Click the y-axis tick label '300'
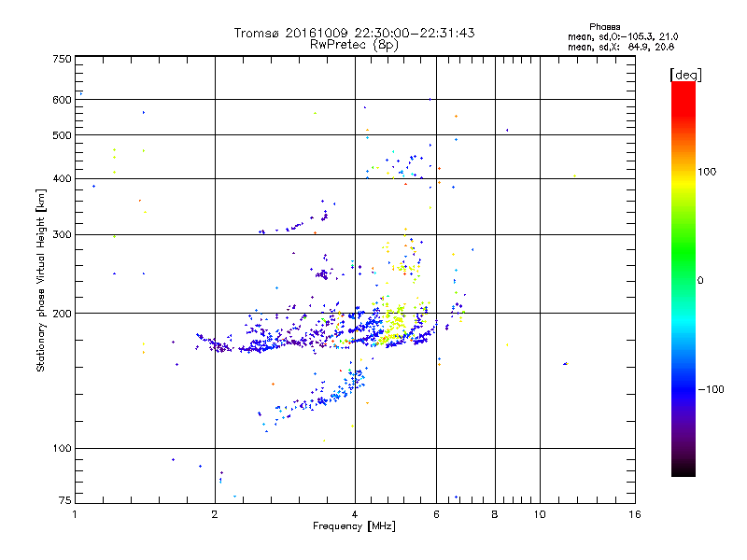747x560 pixels. pos(62,234)
